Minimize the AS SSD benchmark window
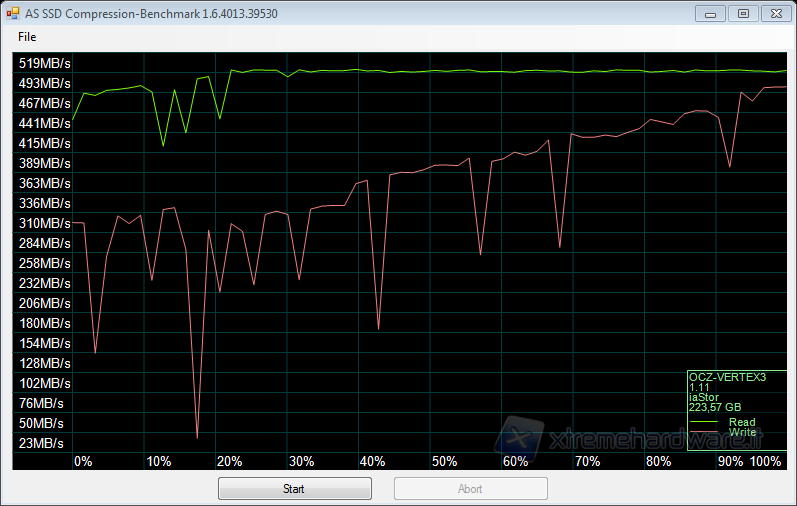Screen dimensions: 797x506 (x=710, y=13)
